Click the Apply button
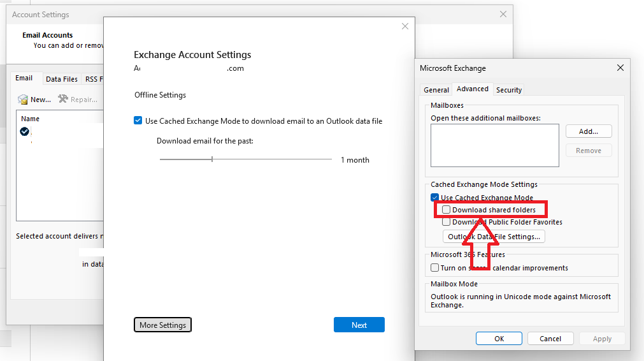The height and width of the screenshot is (361, 644). (602, 339)
